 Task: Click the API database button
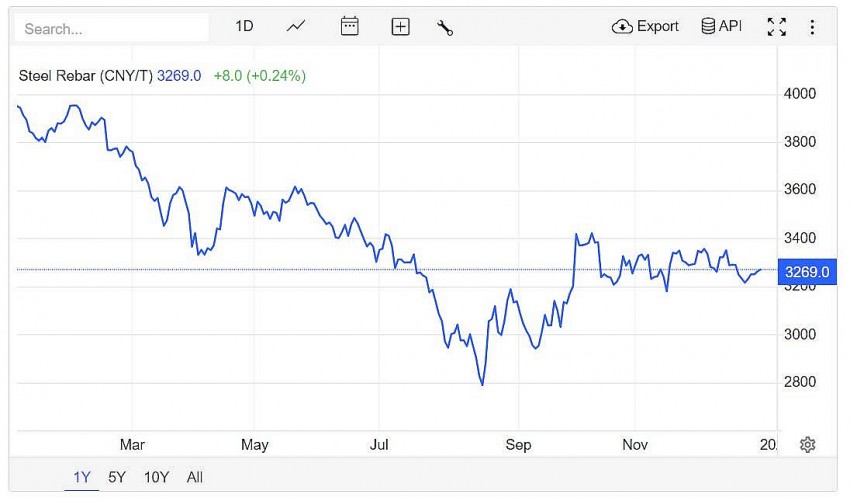point(721,27)
